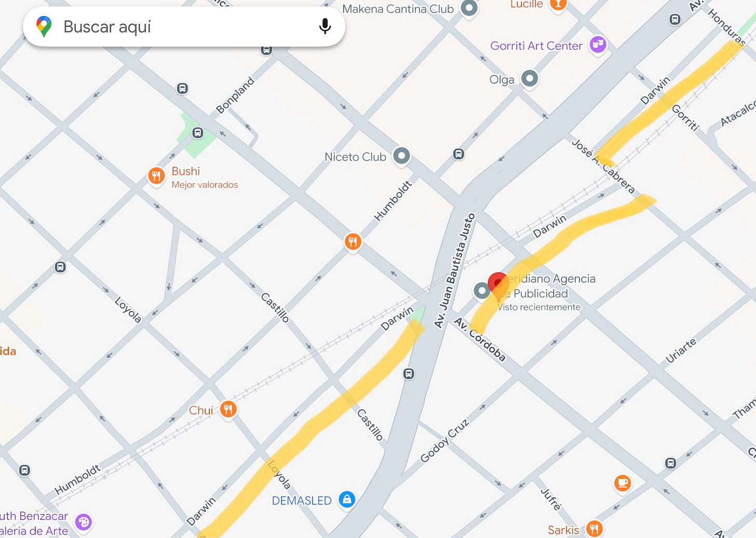Click the Bushi 'Mejor valorados' label
Viewport: 756px width, 538px height.
tap(205, 185)
